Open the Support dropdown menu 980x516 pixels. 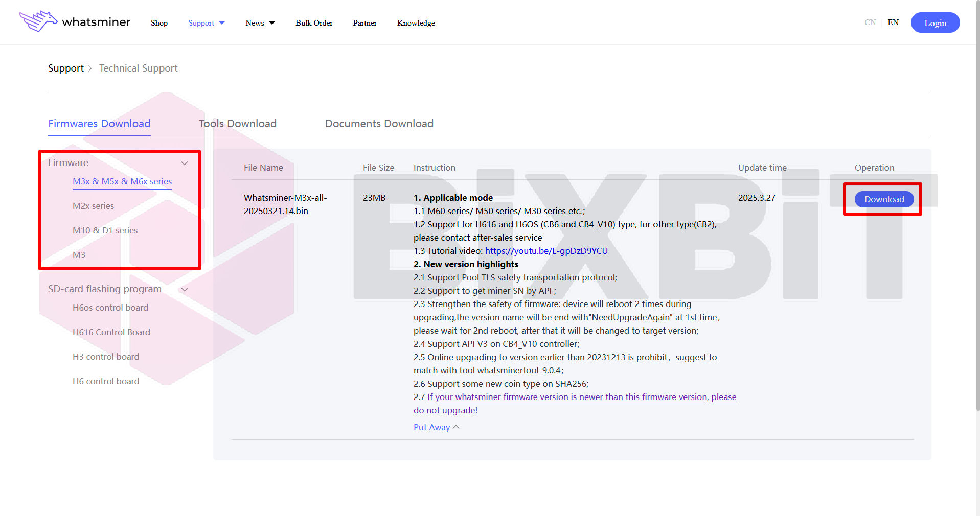pos(206,23)
